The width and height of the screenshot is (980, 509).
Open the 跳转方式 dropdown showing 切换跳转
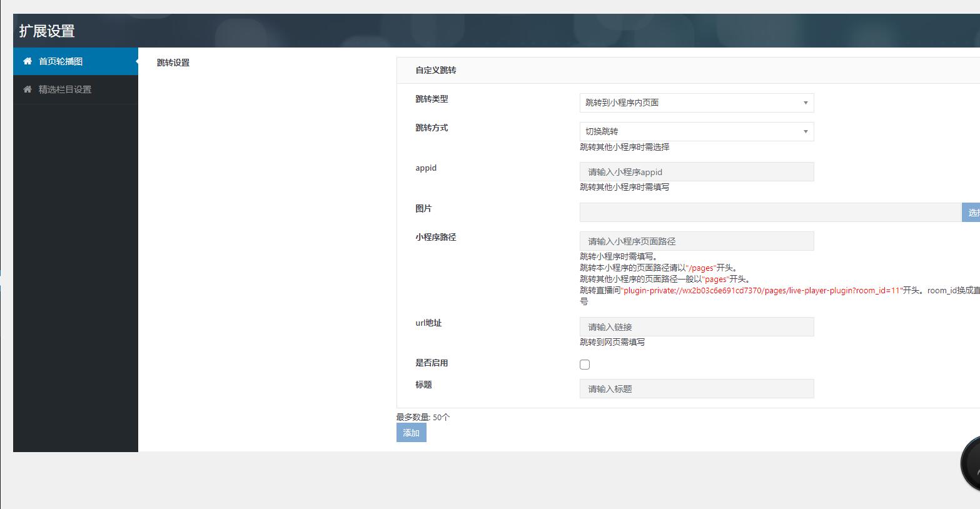pyautogui.click(x=696, y=131)
